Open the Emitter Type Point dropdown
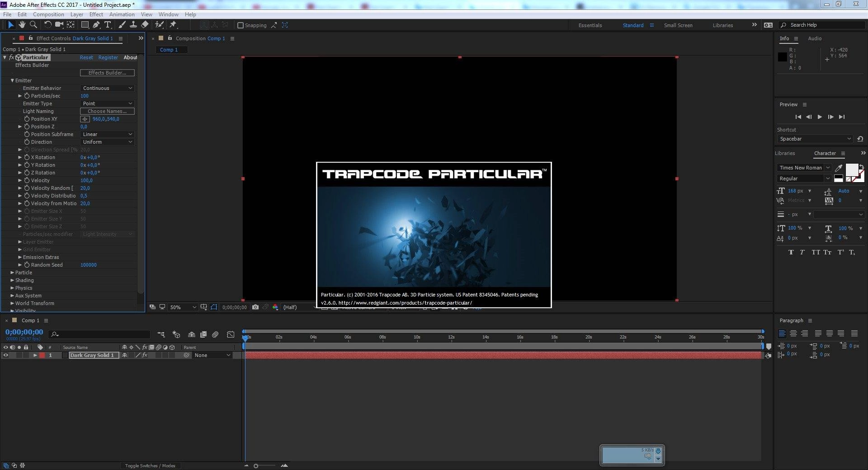This screenshot has height=470, width=868. (108, 103)
